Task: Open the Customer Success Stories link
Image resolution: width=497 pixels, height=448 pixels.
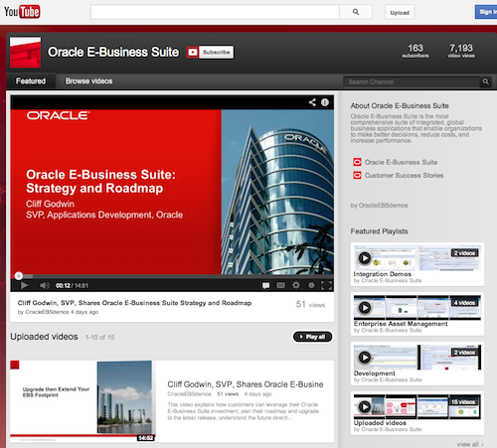Action: [x=404, y=175]
